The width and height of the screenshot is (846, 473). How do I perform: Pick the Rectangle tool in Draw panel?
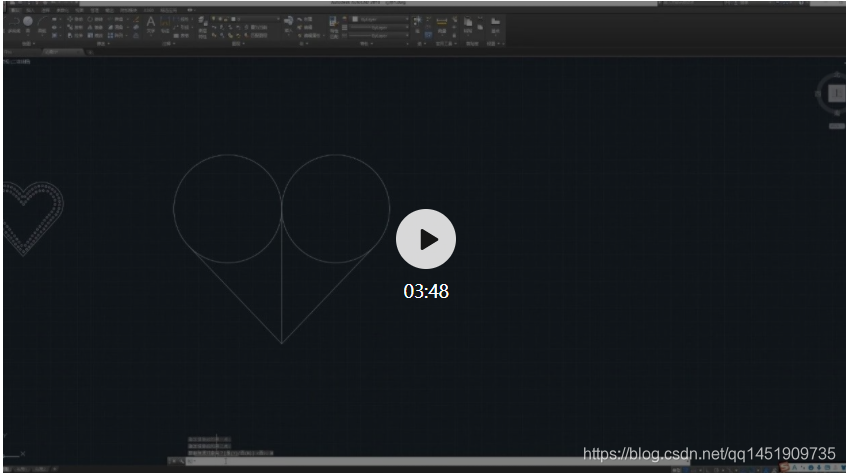[54, 19]
